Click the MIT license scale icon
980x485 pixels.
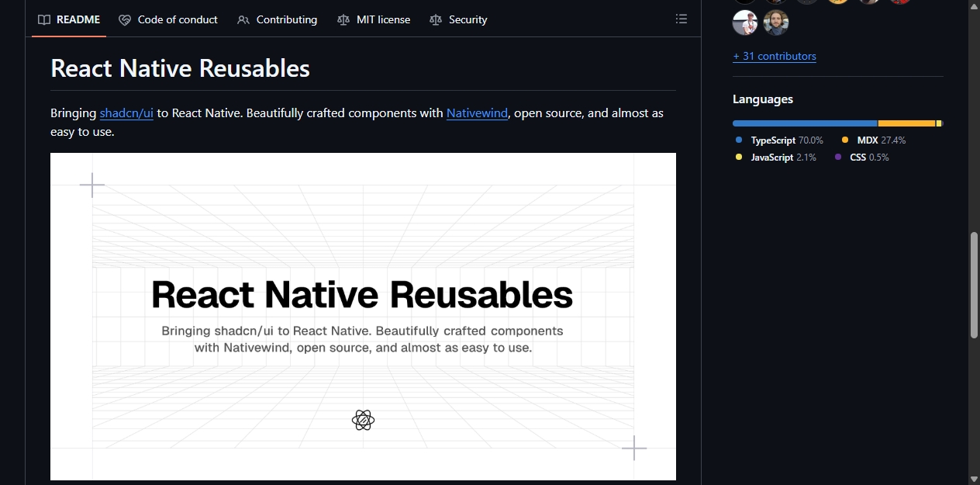pyautogui.click(x=343, y=19)
